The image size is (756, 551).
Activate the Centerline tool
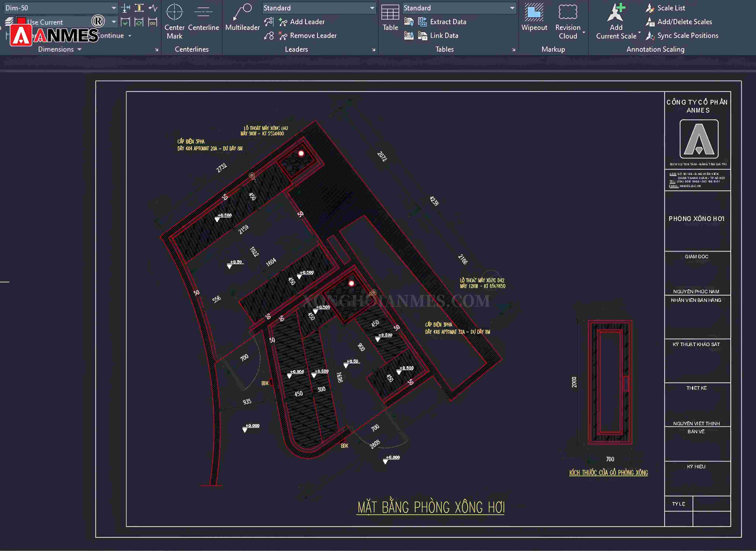[x=204, y=20]
